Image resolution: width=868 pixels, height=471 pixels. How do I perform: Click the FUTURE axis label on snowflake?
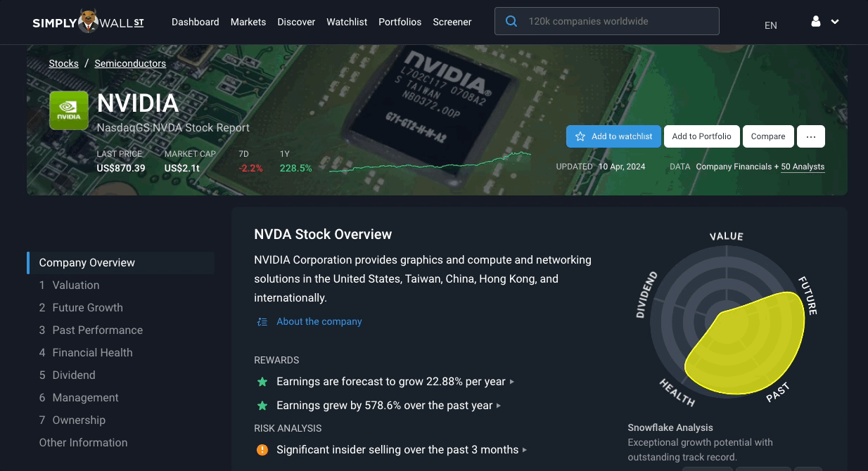[808, 295]
